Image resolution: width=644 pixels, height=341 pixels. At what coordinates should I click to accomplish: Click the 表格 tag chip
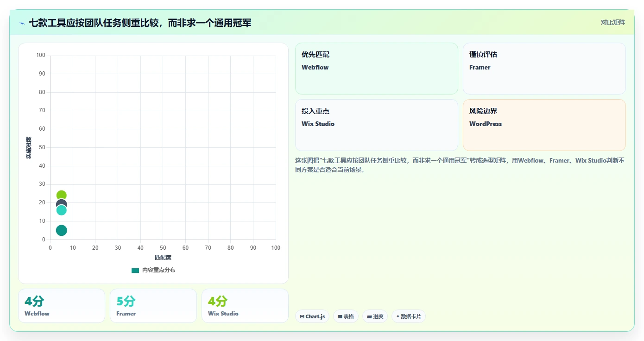pyautogui.click(x=346, y=316)
